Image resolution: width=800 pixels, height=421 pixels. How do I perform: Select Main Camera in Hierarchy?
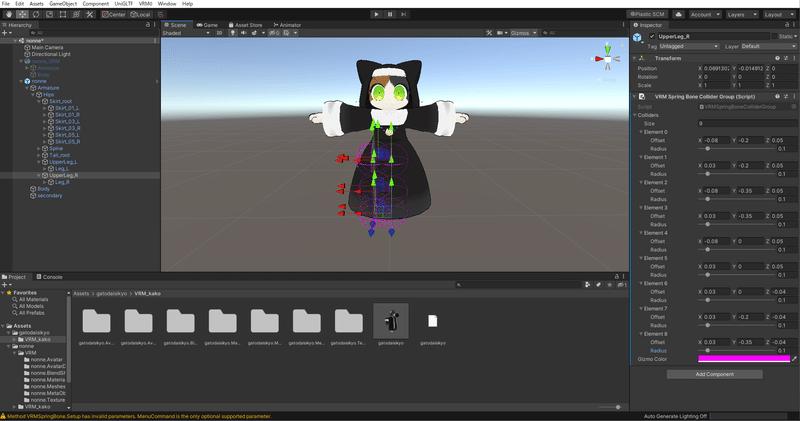pyautogui.click(x=47, y=47)
